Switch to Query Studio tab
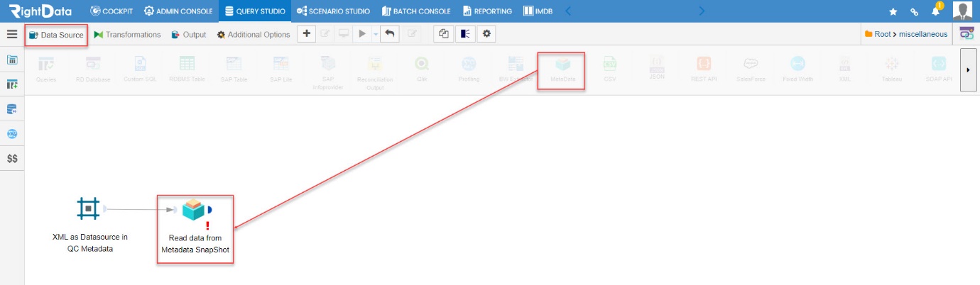The image size is (980, 285). pyautogui.click(x=254, y=11)
